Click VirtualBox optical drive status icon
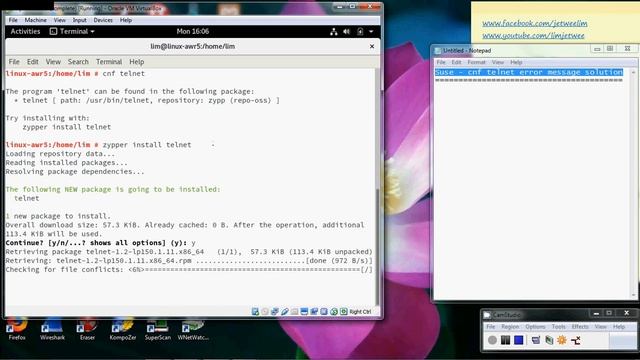This screenshot has height=360, width=640. pos(265,312)
